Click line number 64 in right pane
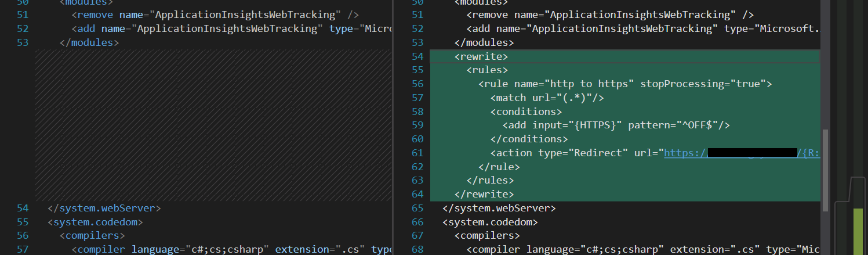Image resolution: width=868 pixels, height=255 pixels. [417, 195]
